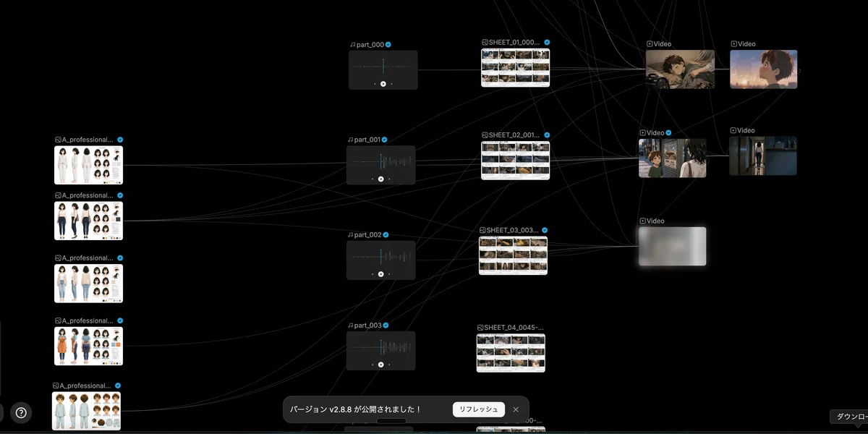The image size is (868, 434).
Task: Select the dark-jeans woman character sheet
Action: point(89,221)
